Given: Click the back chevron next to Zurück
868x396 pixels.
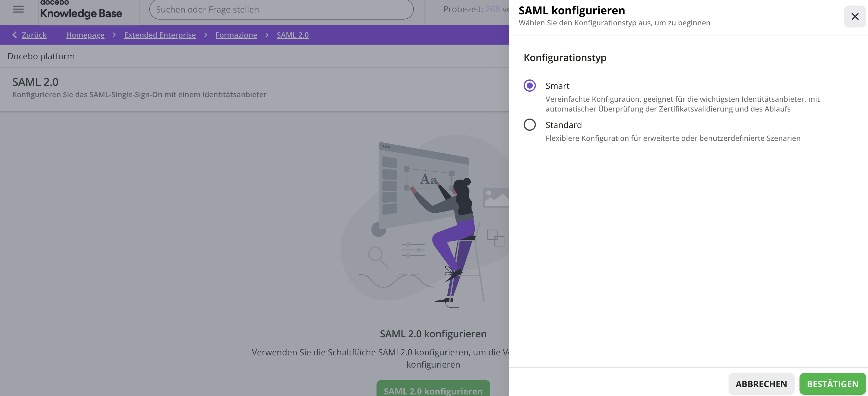Looking at the screenshot, I should pos(14,35).
